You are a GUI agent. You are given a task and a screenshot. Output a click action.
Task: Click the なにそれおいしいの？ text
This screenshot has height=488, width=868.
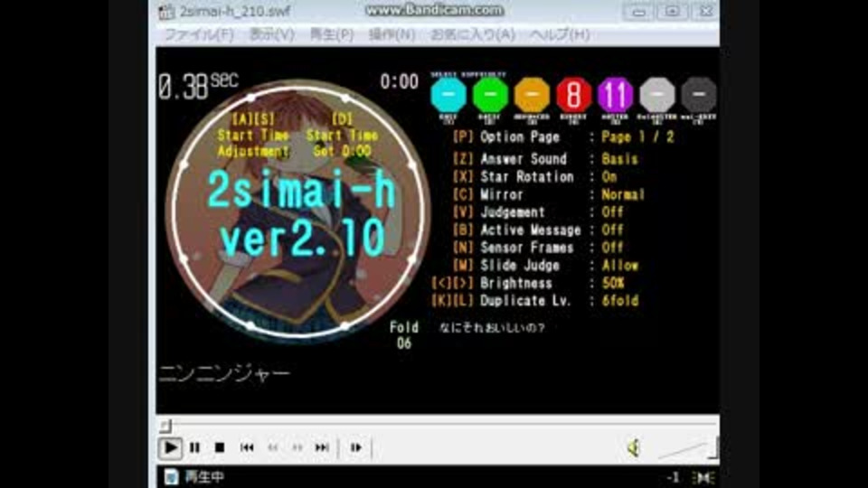(x=492, y=327)
